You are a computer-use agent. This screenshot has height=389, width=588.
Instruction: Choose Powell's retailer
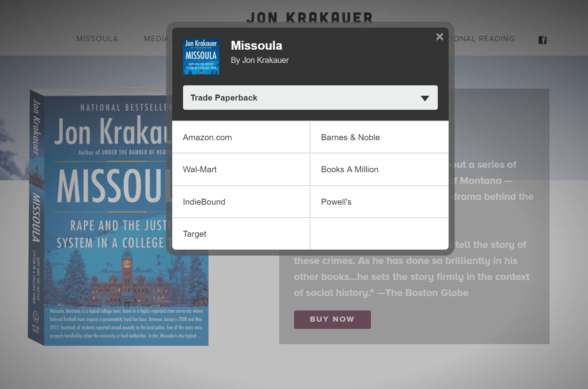click(x=379, y=202)
